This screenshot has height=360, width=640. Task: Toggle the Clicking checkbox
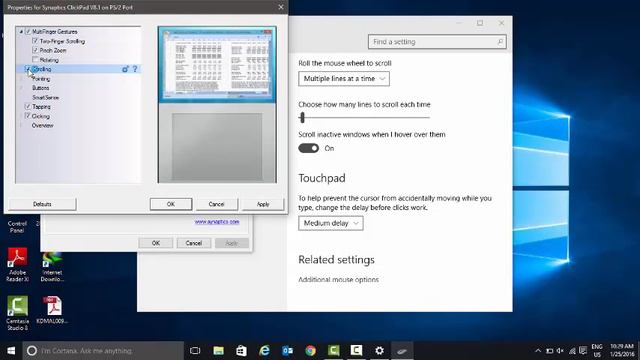coord(28,116)
